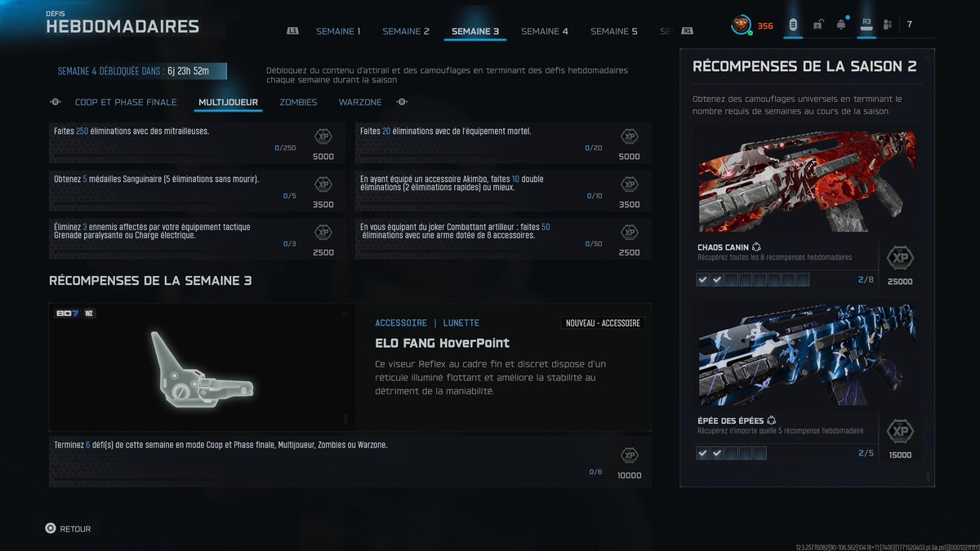Open the unlock padlock icon
The height and width of the screenshot is (551, 980).
pyautogui.click(x=817, y=25)
